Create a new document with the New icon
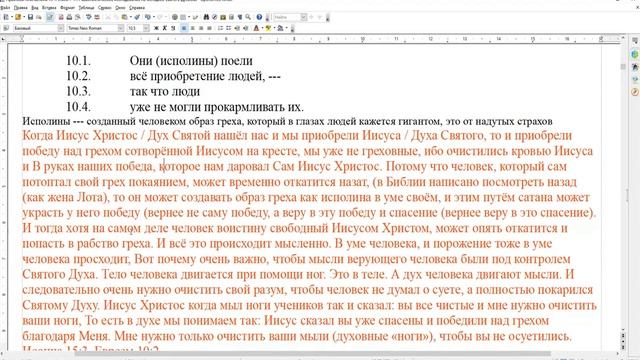The width and height of the screenshot is (640, 360). pos(6,17)
